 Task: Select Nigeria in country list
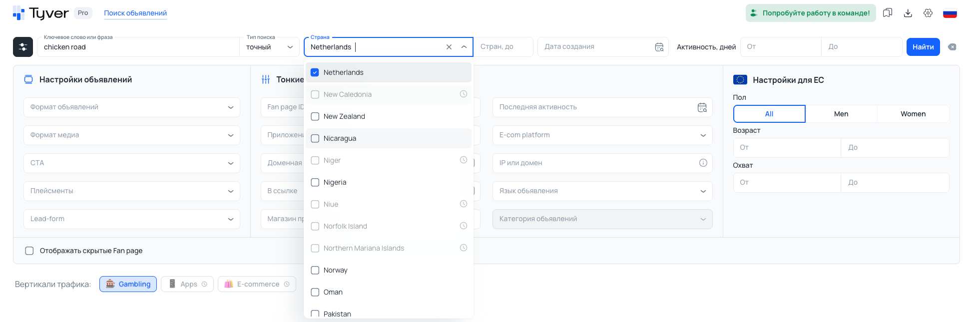388,182
